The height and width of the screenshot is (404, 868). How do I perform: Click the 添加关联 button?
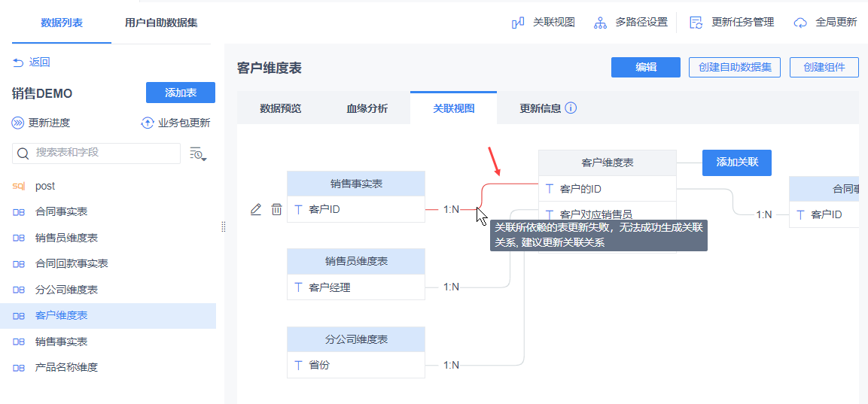pyautogui.click(x=737, y=163)
